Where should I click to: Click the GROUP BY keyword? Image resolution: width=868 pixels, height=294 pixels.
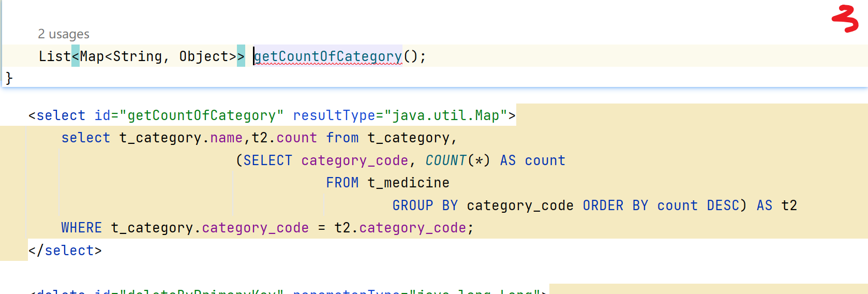[x=425, y=205]
